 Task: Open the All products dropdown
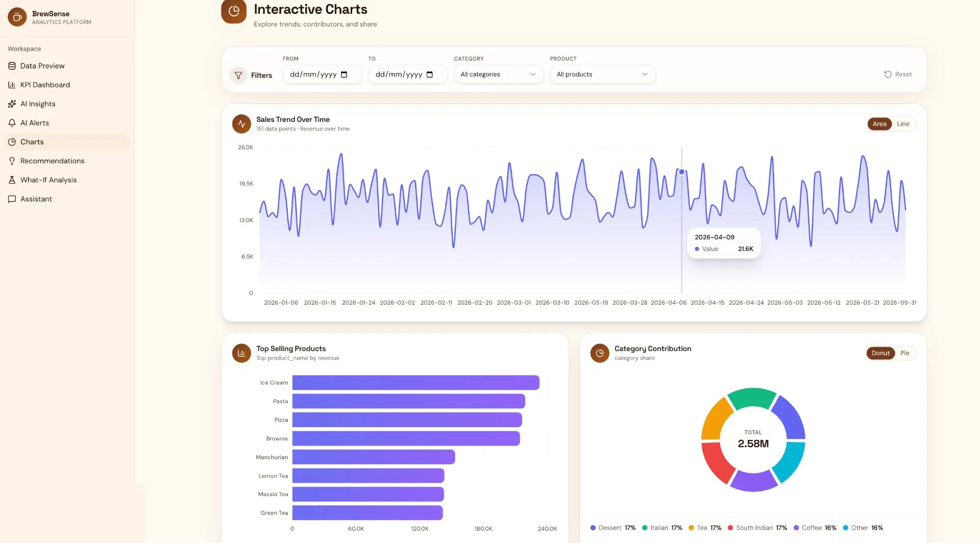tap(602, 75)
